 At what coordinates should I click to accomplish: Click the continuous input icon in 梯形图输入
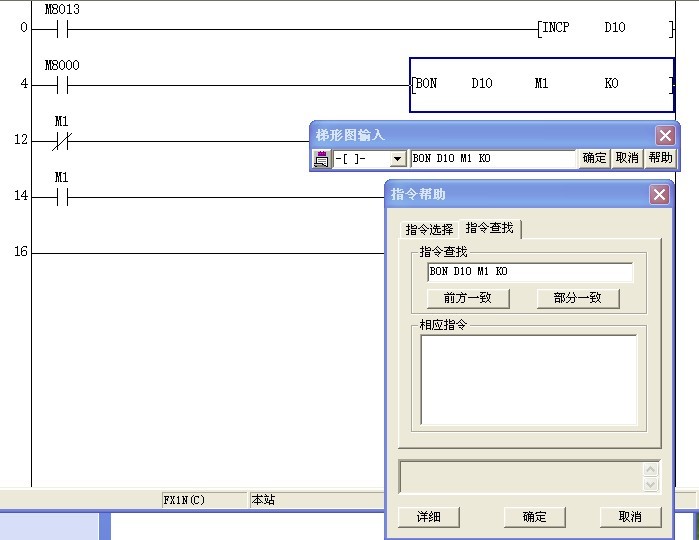tap(321, 159)
